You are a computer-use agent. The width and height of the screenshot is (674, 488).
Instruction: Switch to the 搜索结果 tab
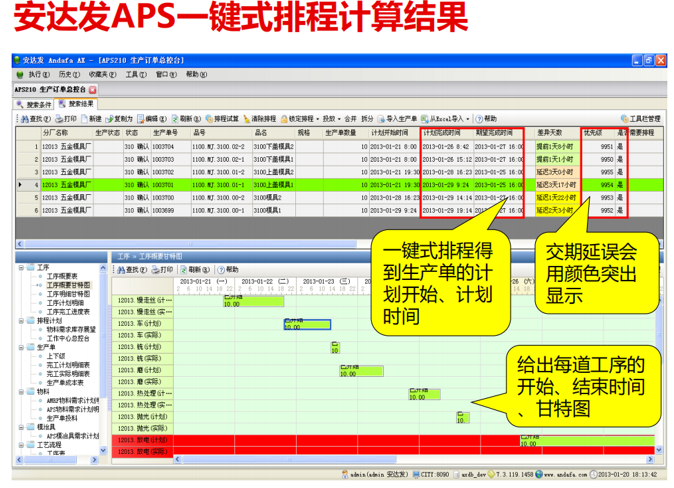coord(76,104)
